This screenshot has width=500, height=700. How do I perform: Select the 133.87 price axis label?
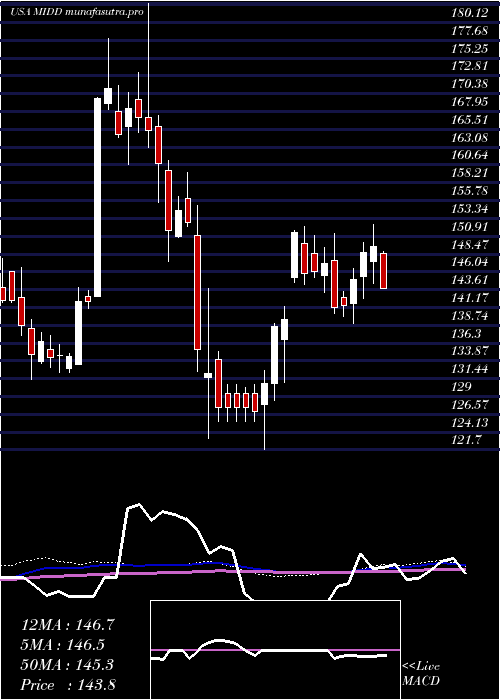point(470,351)
